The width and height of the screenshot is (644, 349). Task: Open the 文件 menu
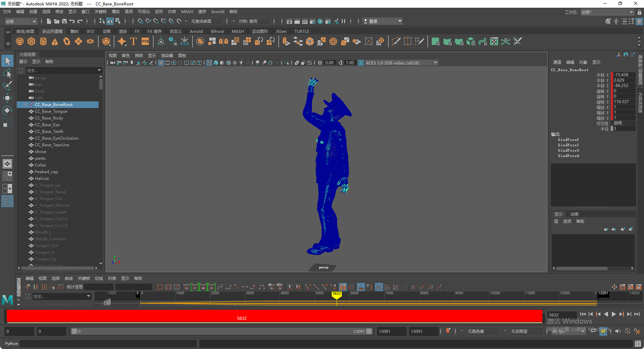point(7,12)
